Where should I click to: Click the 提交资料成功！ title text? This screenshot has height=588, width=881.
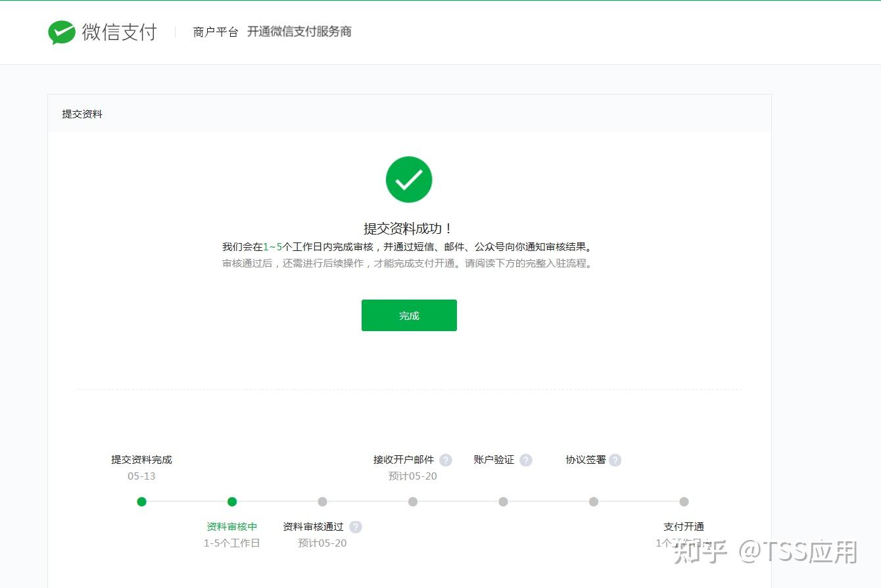tap(409, 229)
